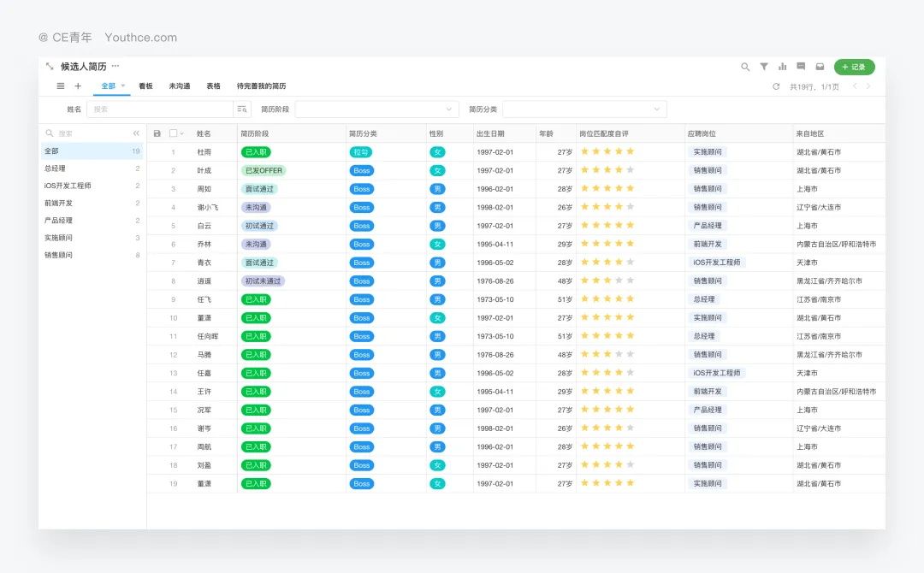Refresh the table with the reload icon

click(x=776, y=86)
